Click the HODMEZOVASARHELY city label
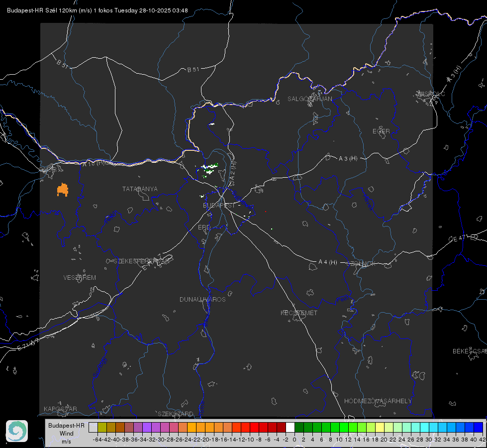Viewport: 487px width, 448px height. coord(378,401)
